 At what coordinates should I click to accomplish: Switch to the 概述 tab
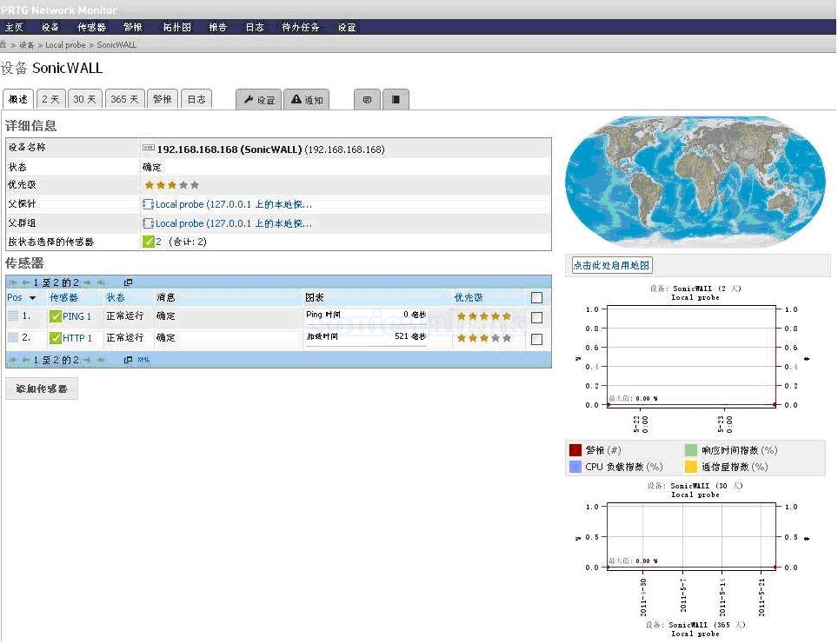(x=18, y=99)
